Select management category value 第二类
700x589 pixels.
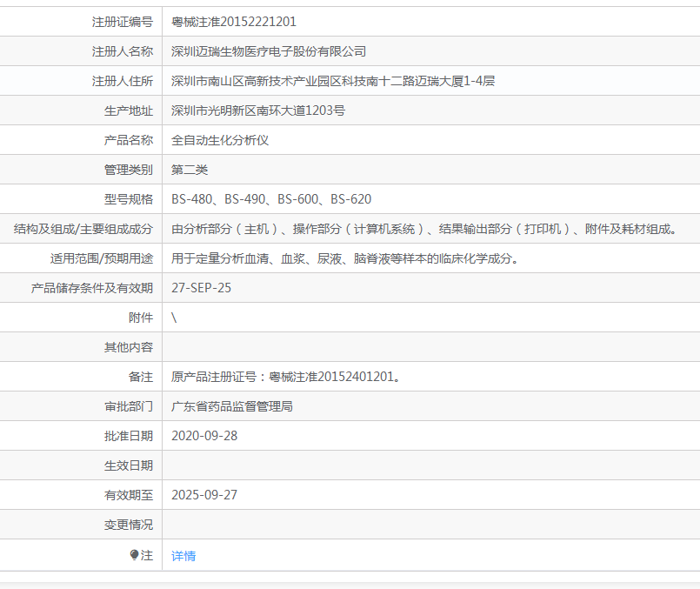[x=190, y=170]
